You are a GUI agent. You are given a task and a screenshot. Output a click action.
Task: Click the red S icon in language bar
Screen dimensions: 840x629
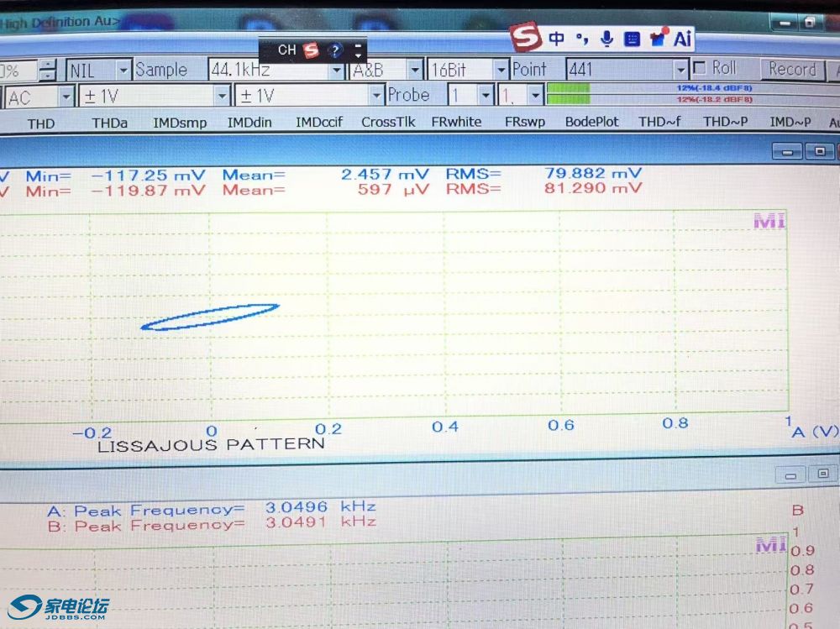(x=312, y=50)
